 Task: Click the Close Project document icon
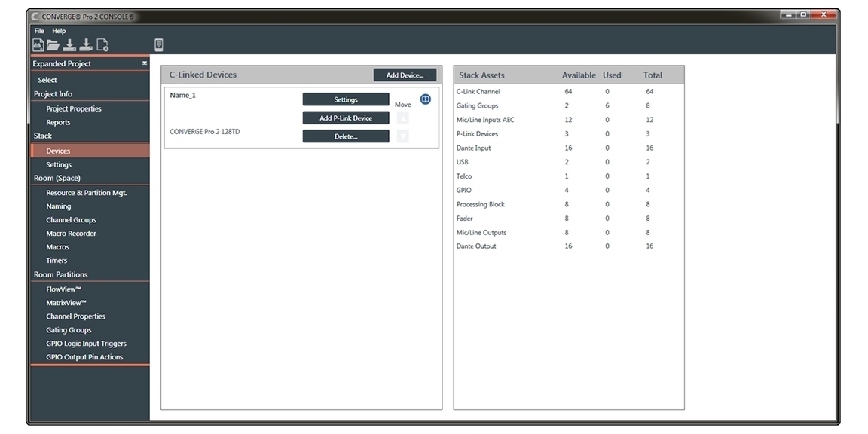102,45
